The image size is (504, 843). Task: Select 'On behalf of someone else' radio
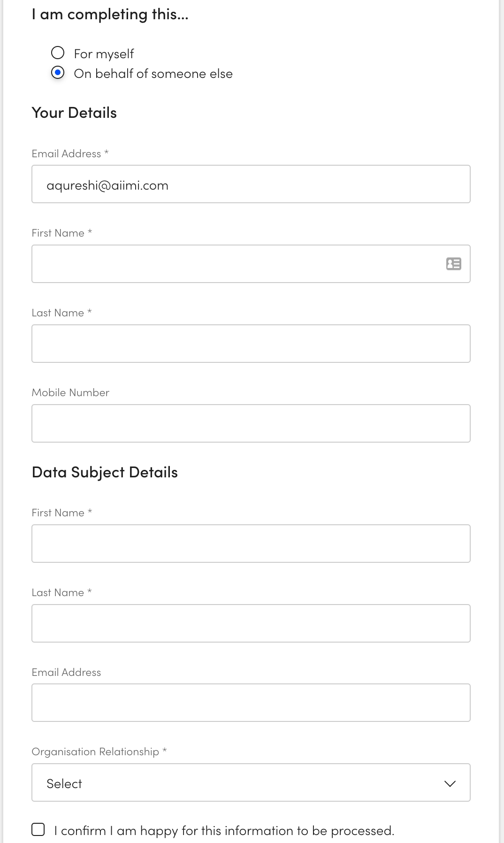pyautogui.click(x=58, y=73)
